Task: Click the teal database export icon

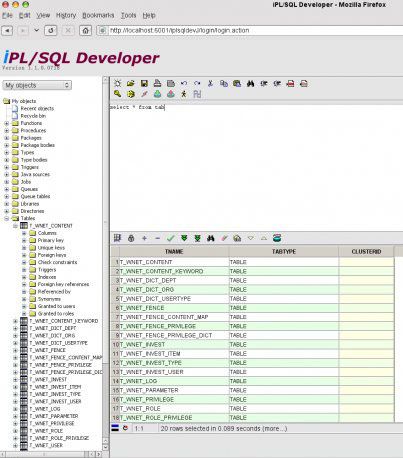Action: [x=277, y=238]
